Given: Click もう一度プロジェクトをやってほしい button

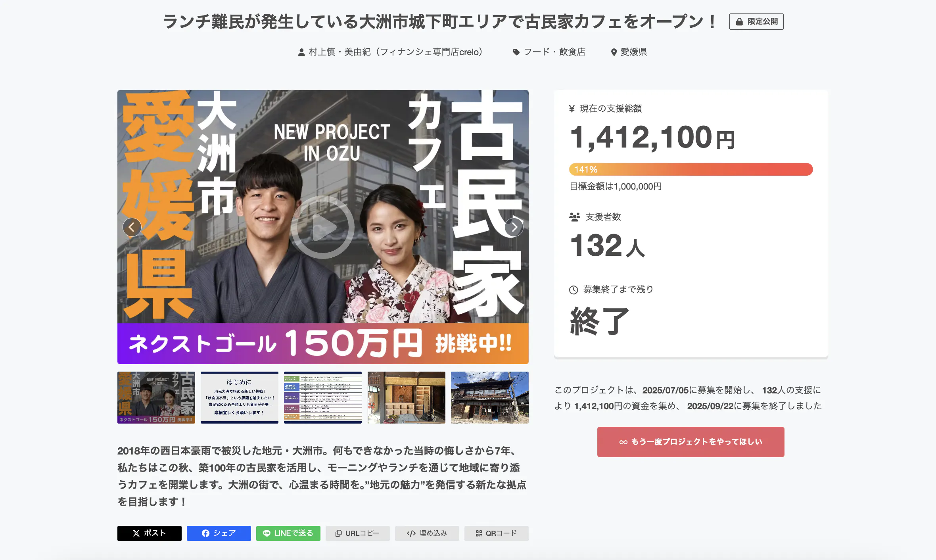Looking at the screenshot, I should tap(690, 442).
